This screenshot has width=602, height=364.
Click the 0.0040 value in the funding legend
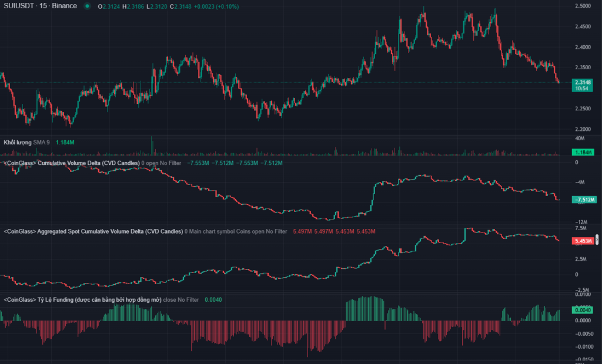pyautogui.click(x=213, y=300)
